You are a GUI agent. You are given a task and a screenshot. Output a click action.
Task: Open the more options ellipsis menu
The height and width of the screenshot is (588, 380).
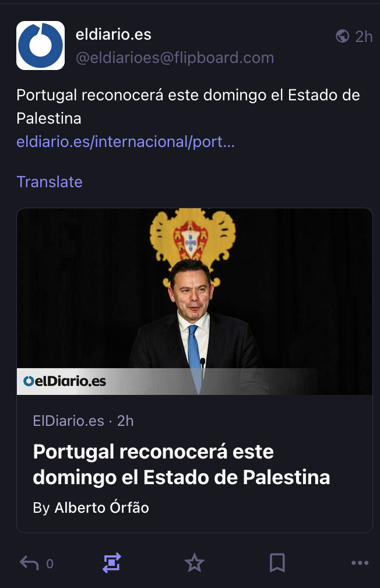pos(360,563)
